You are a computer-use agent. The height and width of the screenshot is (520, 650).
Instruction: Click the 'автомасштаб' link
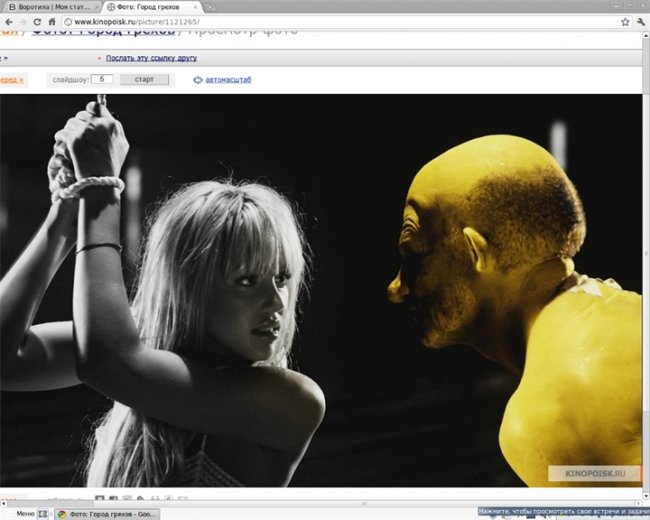click(x=229, y=79)
